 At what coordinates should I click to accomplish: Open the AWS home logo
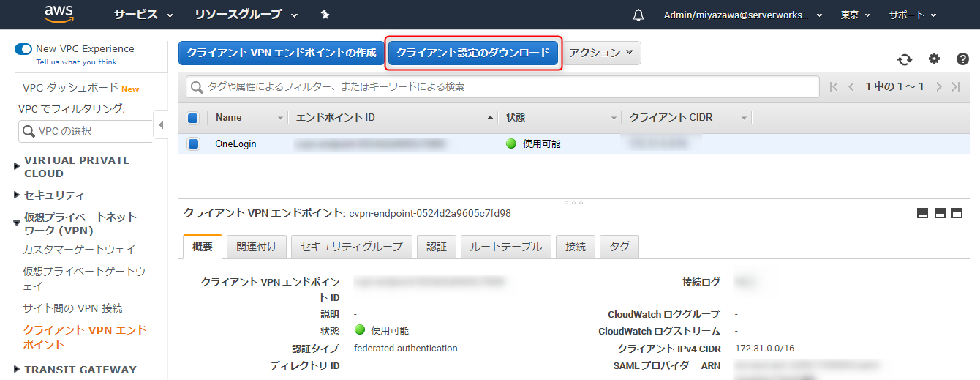pos(59,15)
